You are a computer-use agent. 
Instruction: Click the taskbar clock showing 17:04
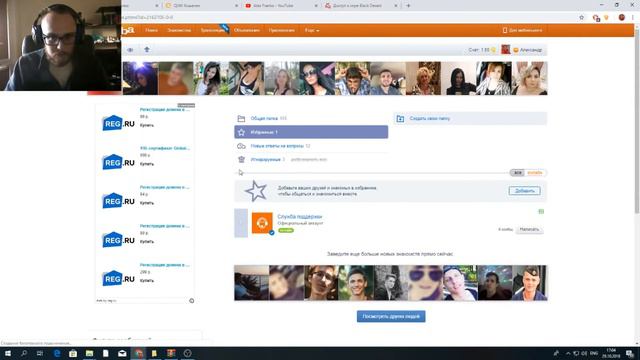point(611,353)
